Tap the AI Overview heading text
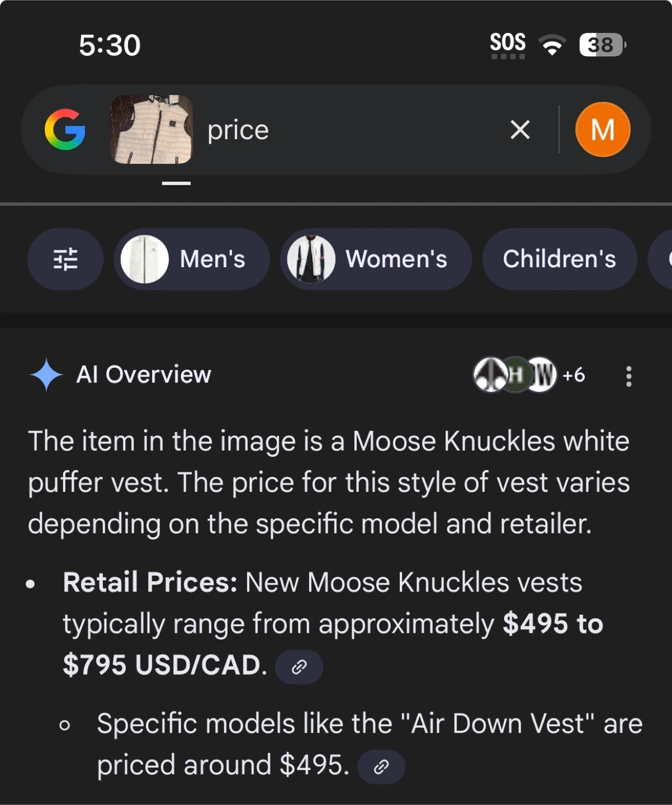This screenshot has width=672, height=805. pos(144,375)
